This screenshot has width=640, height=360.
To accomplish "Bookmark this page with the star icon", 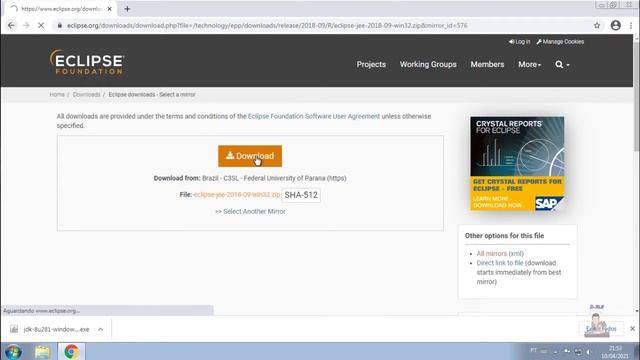I will click(x=597, y=25).
